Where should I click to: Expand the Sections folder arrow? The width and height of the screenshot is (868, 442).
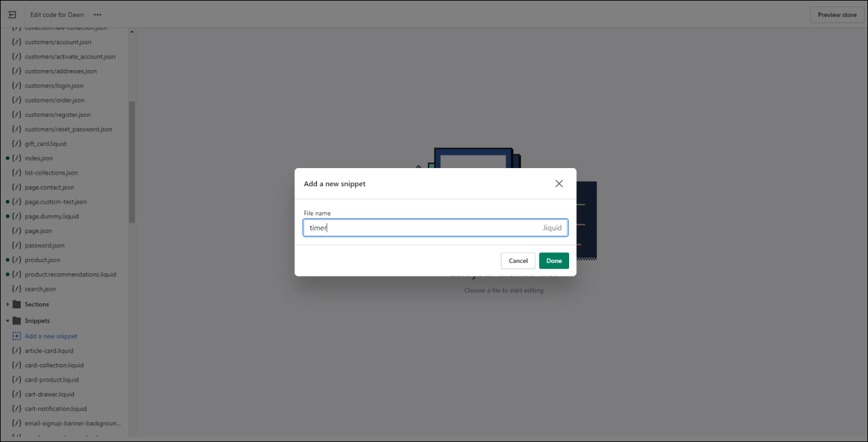coord(8,304)
